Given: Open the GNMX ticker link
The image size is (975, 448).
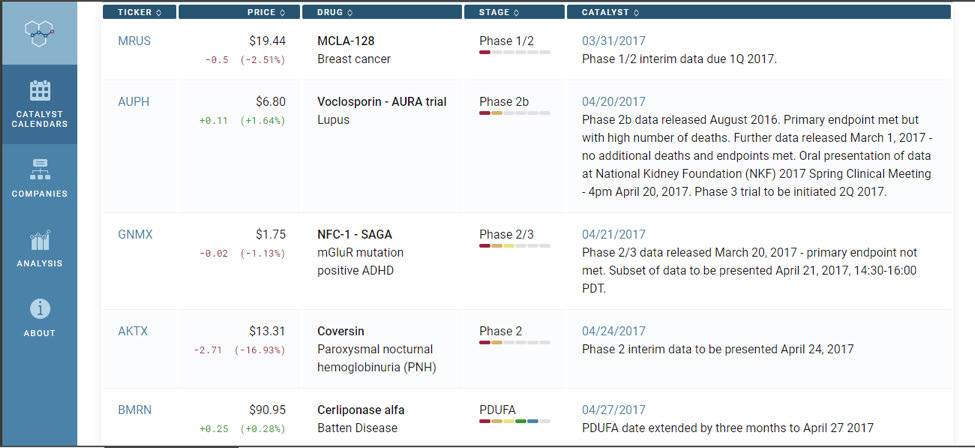Looking at the screenshot, I should pyautogui.click(x=135, y=235).
